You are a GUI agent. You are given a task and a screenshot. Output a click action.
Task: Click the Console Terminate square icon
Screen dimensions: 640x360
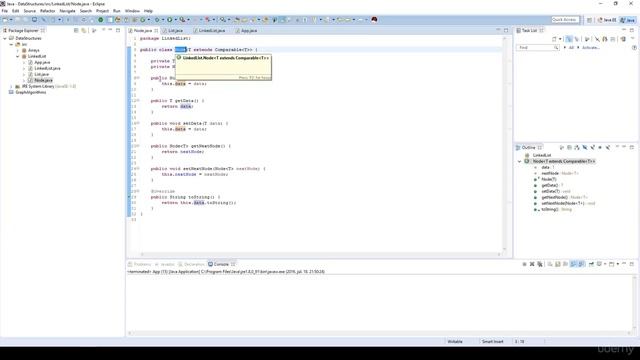[524, 264]
